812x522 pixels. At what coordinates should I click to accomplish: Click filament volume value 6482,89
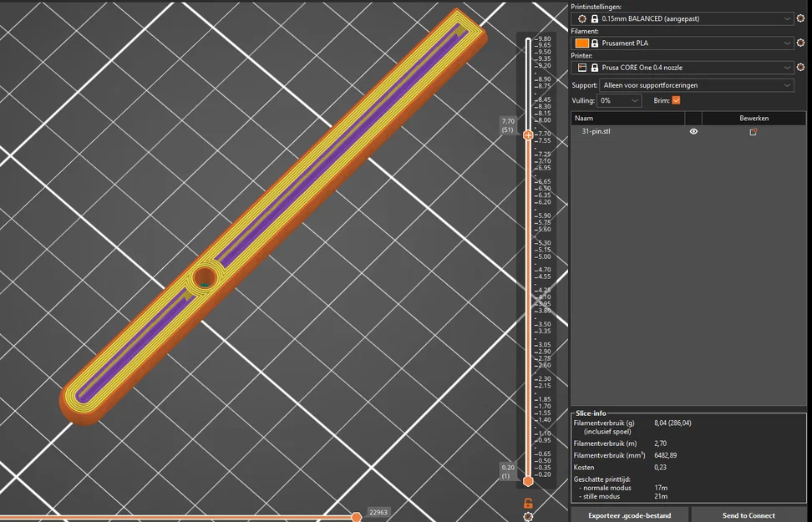[666, 455]
